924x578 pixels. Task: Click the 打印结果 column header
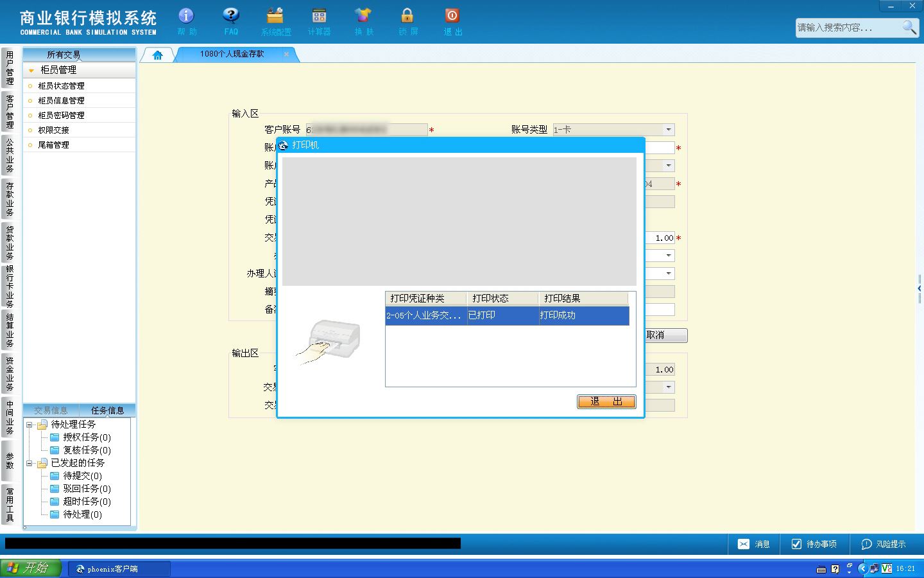[x=583, y=298]
